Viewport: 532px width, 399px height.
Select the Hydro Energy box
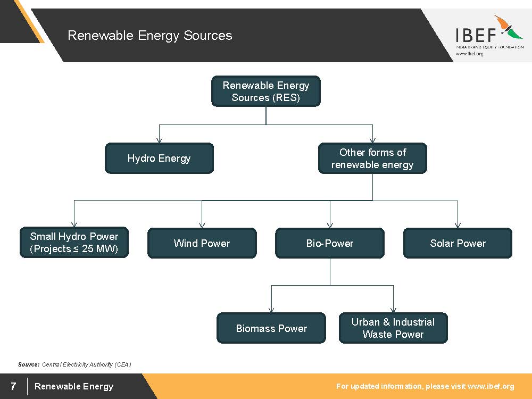[159, 158]
